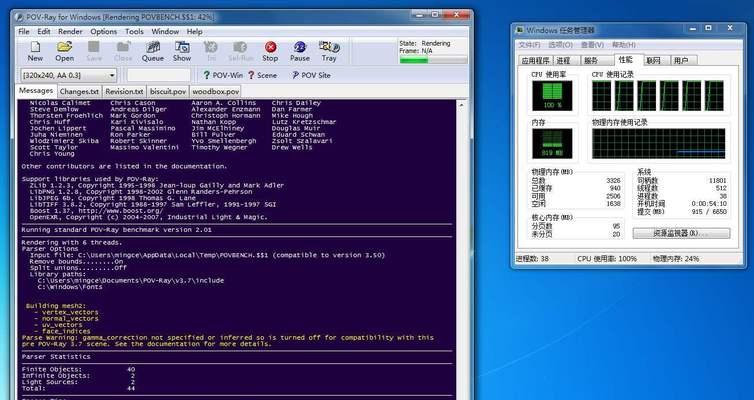The image size is (754, 400).
Task: Select the Messages tab
Action: tap(36, 90)
